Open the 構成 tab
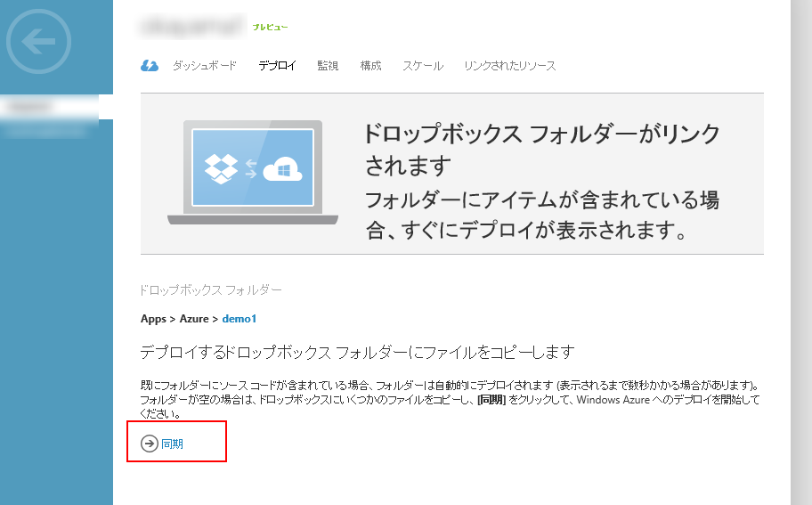The height and width of the screenshot is (505, 812). [370, 66]
